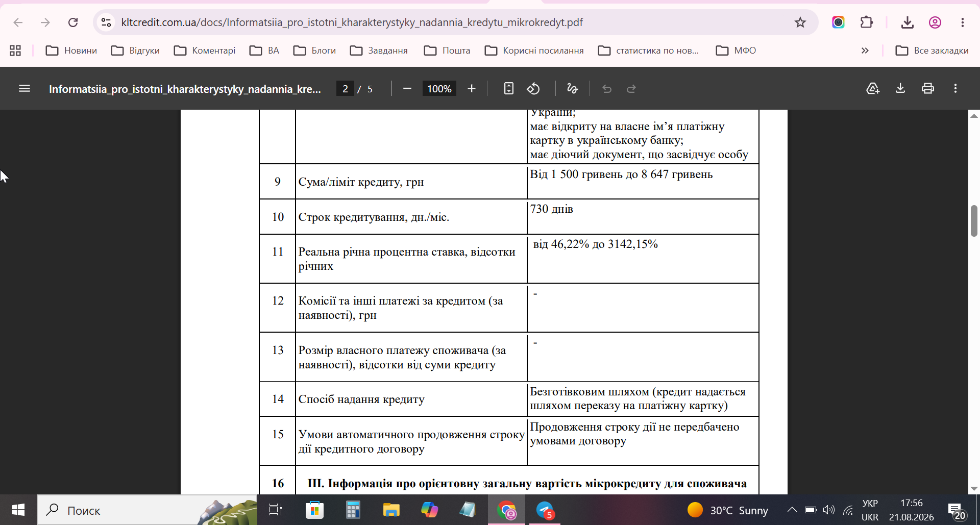Open the PDF viewer more actions menu

click(x=955, y=89)
